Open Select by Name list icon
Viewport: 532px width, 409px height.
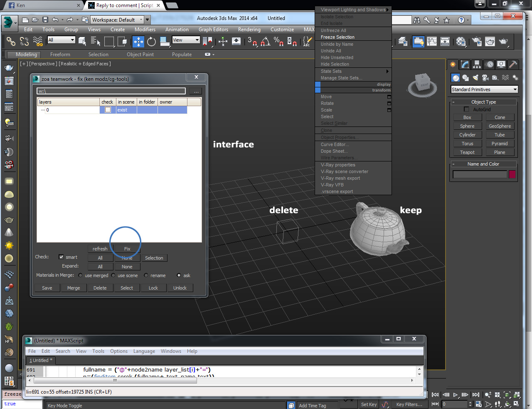[x=96, y=41]
